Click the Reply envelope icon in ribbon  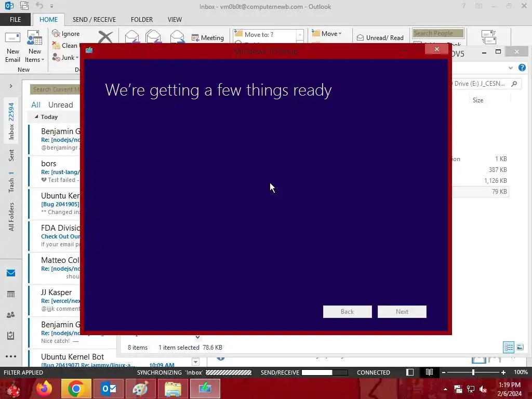pyautogui.click(x=132, y=37)
